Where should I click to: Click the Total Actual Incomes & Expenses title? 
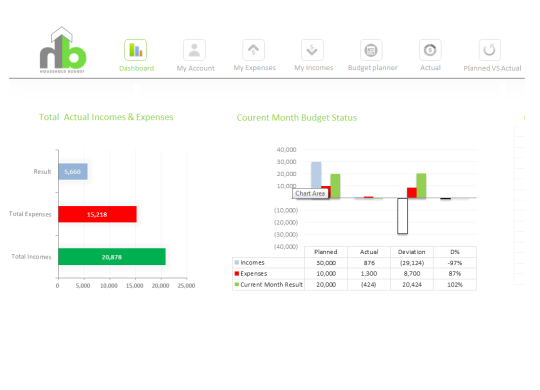tap(106, 117)
